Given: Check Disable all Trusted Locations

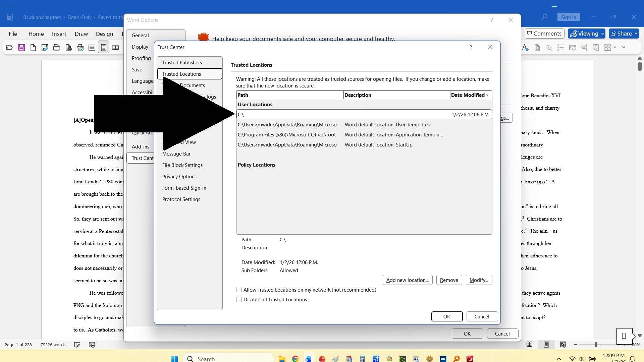Looking at the screenshot, I should [x=239, y=299].
